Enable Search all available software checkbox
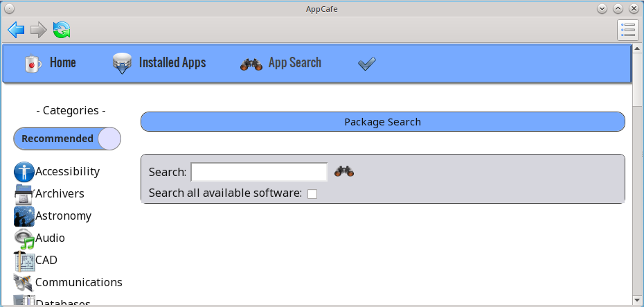Screen dimensions: 644x307 coord(312,194)
